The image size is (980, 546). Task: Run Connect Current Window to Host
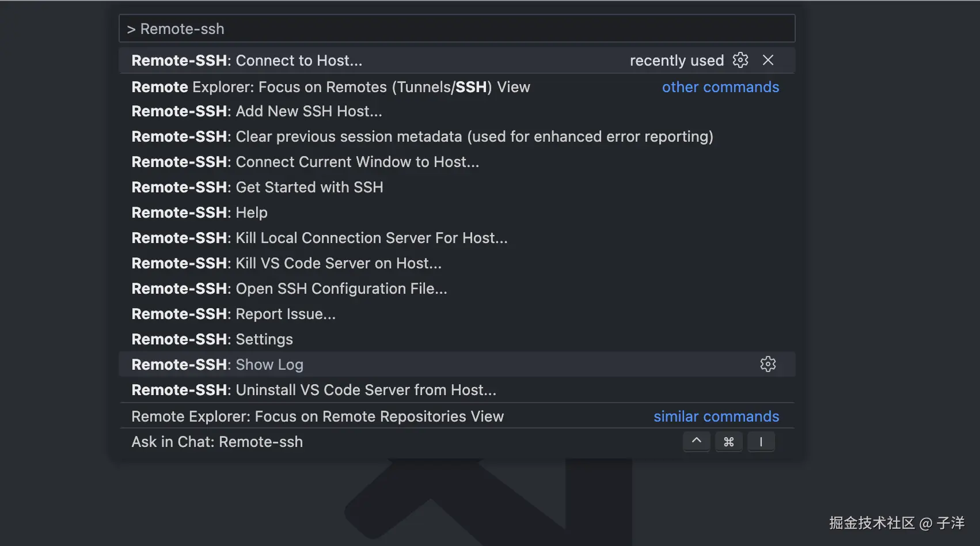point(305,162)
